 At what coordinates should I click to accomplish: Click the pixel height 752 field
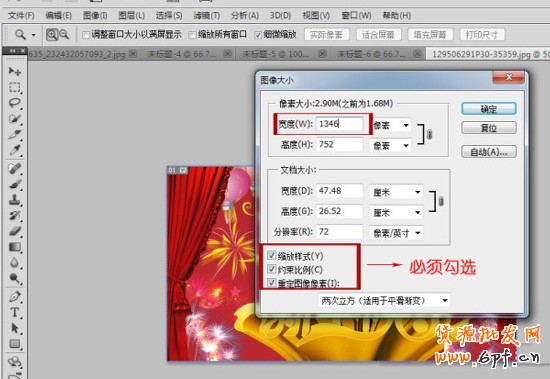point(340,144)
